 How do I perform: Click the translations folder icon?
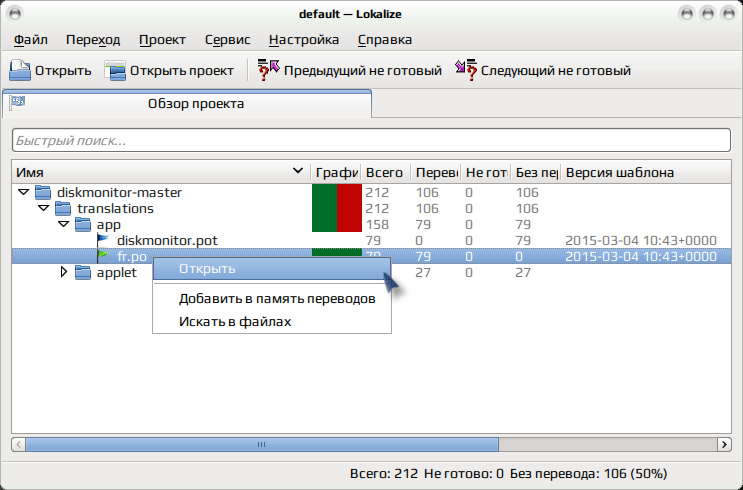tap(63, 209)
